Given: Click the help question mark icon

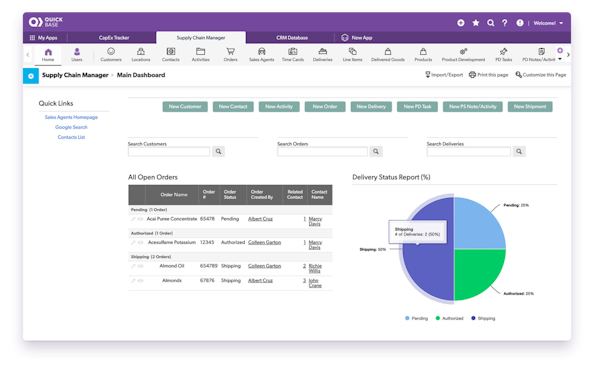Looking at the screenshot, I should [505, 23].
